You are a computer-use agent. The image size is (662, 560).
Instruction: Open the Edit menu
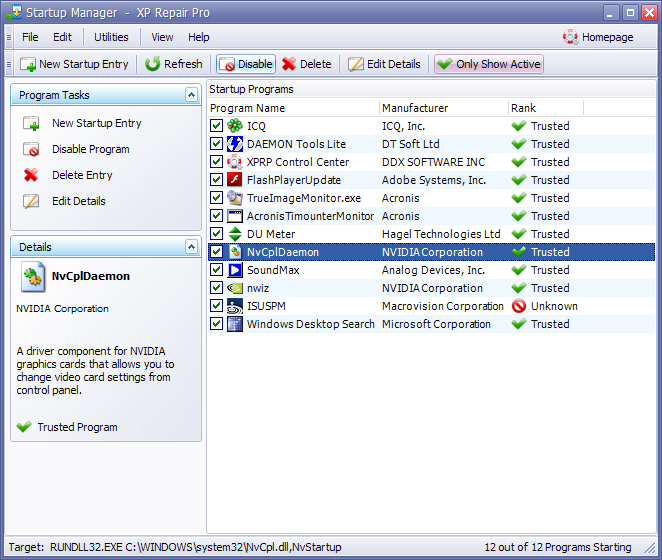coord(62,37)
